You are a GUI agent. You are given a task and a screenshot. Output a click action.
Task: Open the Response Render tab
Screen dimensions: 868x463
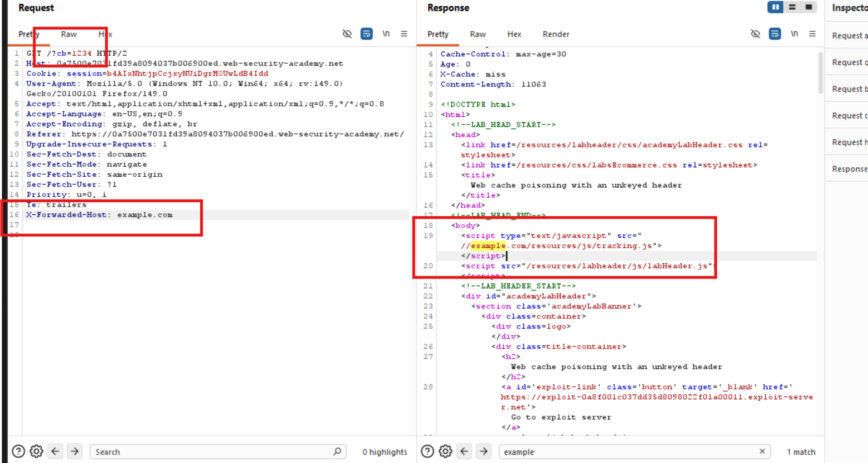pos(556,34)
